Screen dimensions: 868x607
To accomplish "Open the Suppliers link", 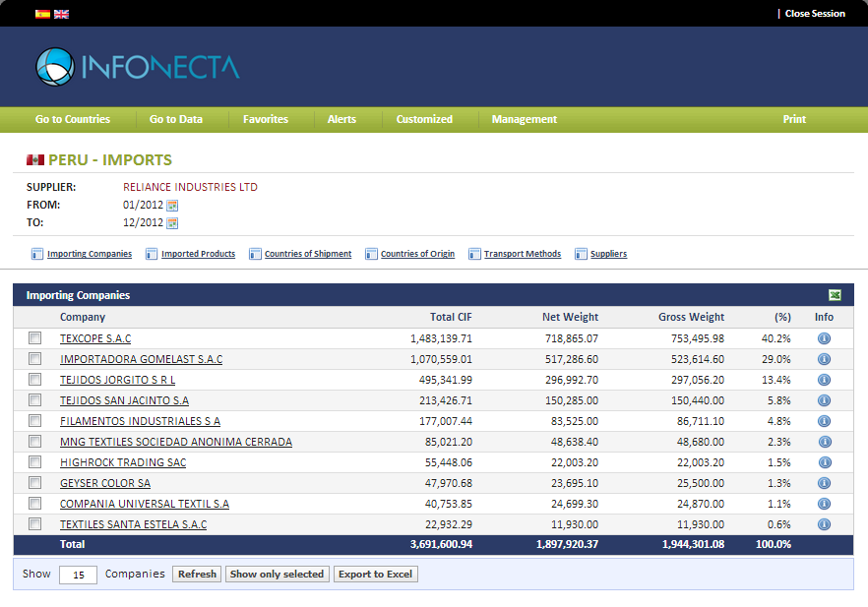I will coord(608,254).
